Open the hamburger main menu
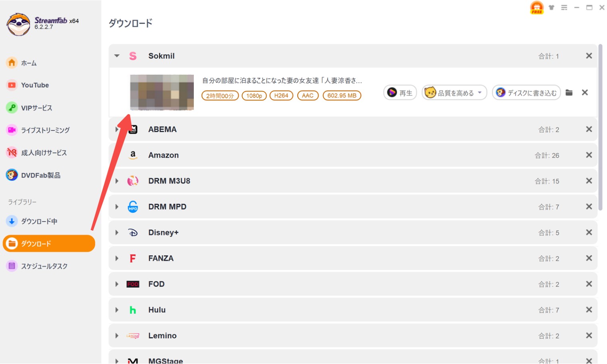 click(x=564, y=8)
